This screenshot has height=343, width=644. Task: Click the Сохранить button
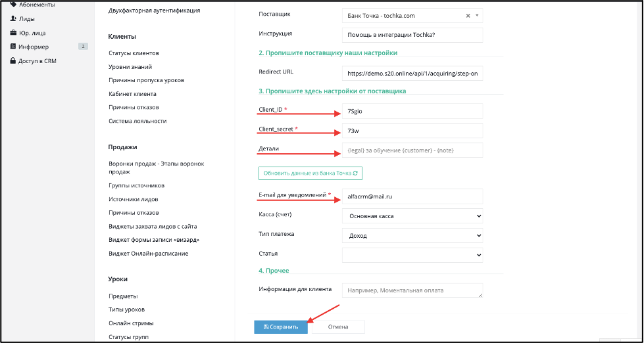coord(281,327)
